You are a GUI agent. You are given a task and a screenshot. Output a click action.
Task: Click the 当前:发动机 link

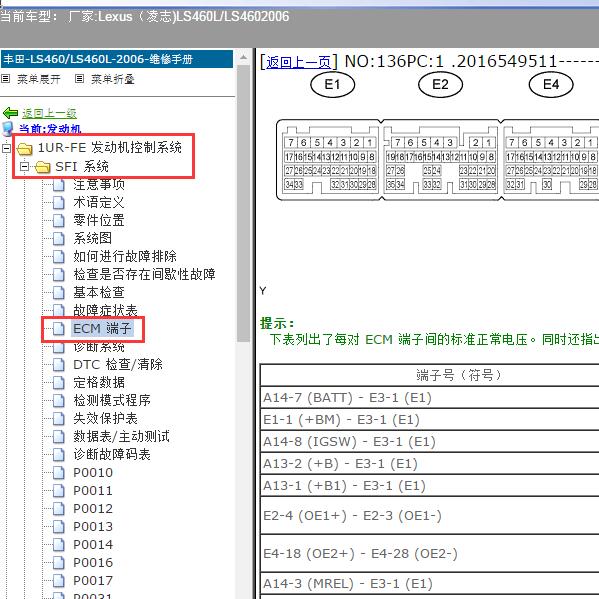(50, 129)
